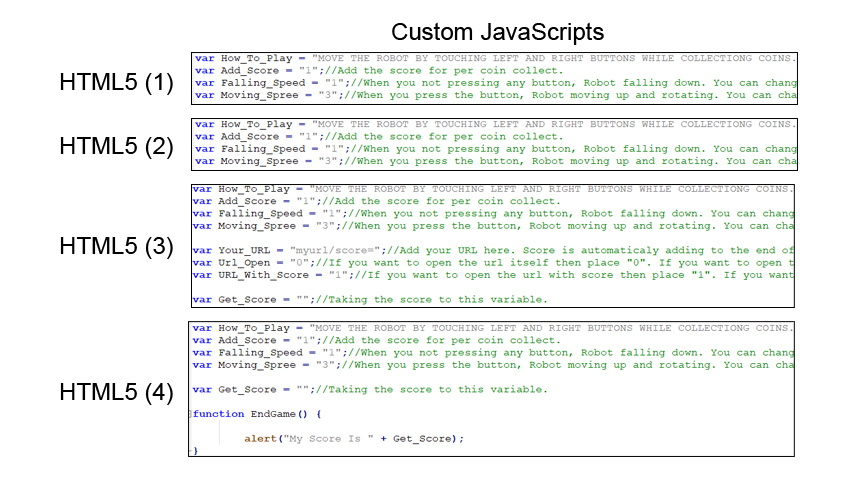The image size is (854, 480).
Task: Click the Moving_Spree line in HTML5 (1) code
Action: (x=496, y=95)
